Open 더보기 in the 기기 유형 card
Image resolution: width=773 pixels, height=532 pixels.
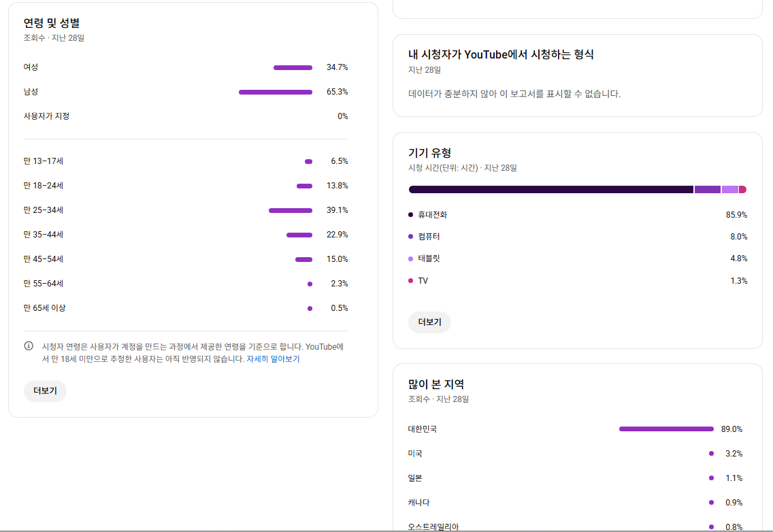tap(429, 322)
